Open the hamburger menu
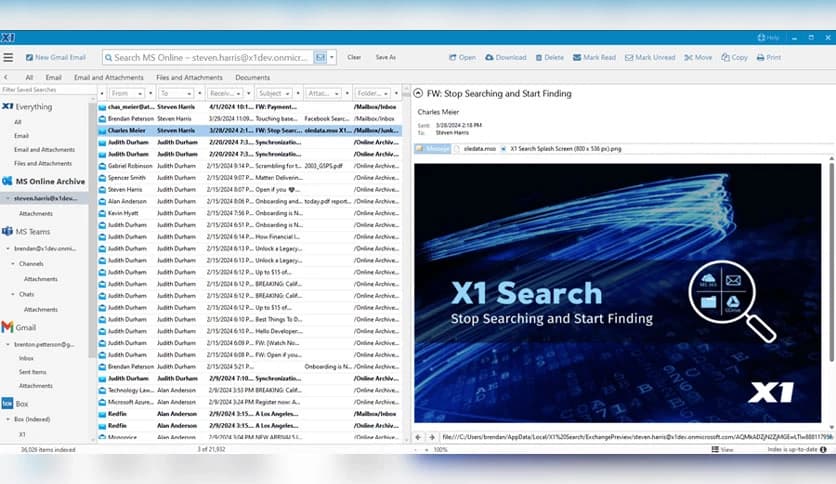 [8, 58]
